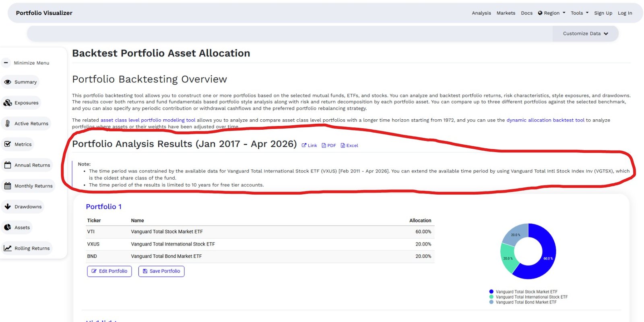644x322 pixels.
Task: Click the gray-blue Total Bond Market legend dot
Action: click(x=491, y=302)
